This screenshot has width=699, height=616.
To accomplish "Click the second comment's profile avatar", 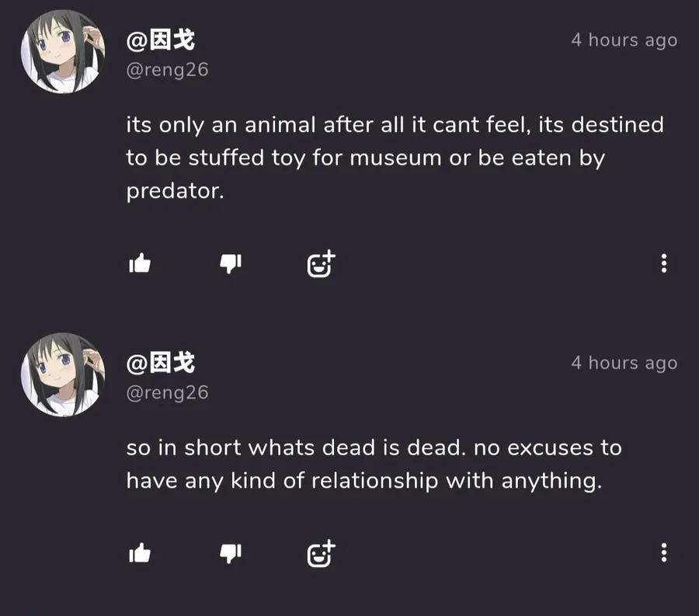I will click(62, 375).
